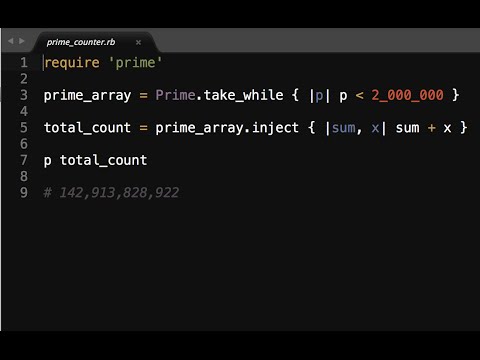
Task: Click the 'inject' method name
Action: [275, 128]
